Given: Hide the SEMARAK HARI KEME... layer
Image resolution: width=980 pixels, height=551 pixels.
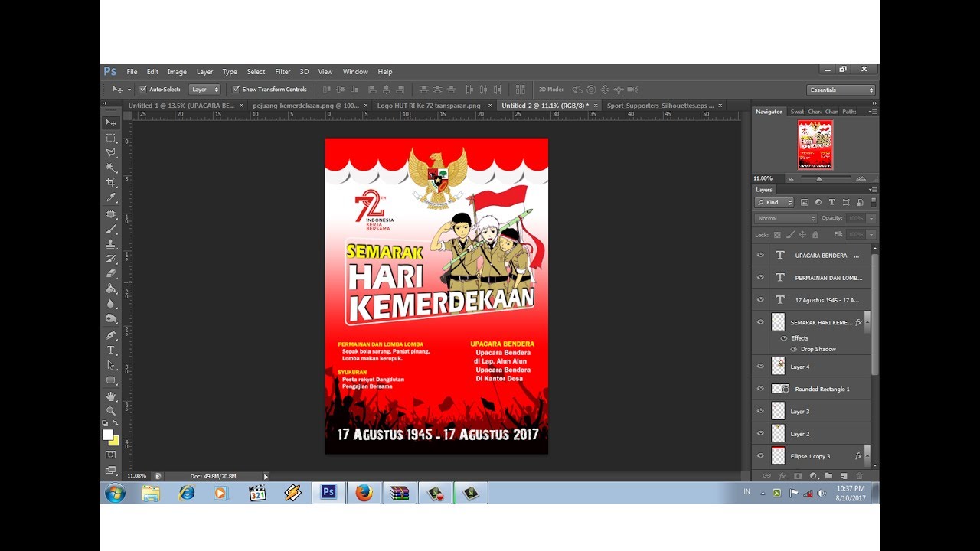Looking at the screenshot, I should pos(760,322).
